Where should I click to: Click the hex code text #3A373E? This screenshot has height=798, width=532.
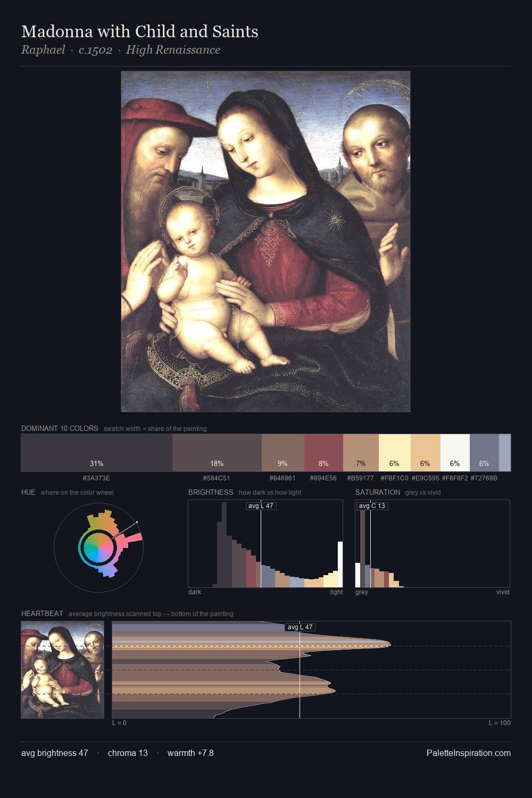click(96, 478)
